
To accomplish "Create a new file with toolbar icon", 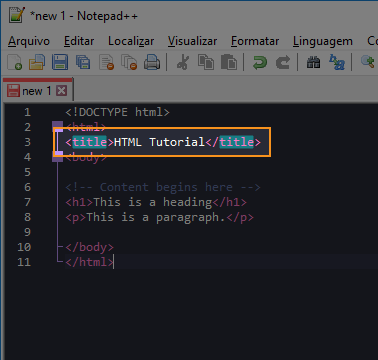I will 15,62.
